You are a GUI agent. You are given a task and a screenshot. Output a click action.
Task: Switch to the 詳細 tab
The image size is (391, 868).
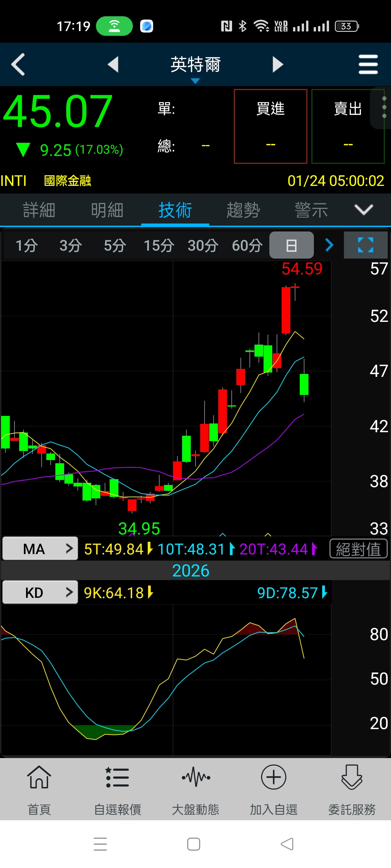[39, 210]
